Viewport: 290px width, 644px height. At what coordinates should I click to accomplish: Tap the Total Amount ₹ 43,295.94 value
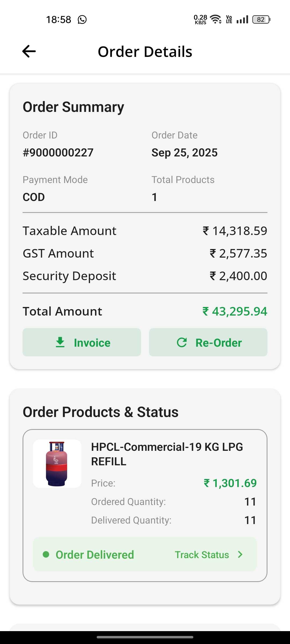[235, 311]
